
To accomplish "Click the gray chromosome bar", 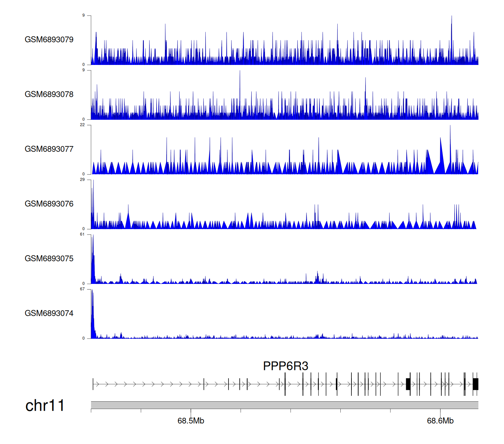I will [x=284, y=405].
